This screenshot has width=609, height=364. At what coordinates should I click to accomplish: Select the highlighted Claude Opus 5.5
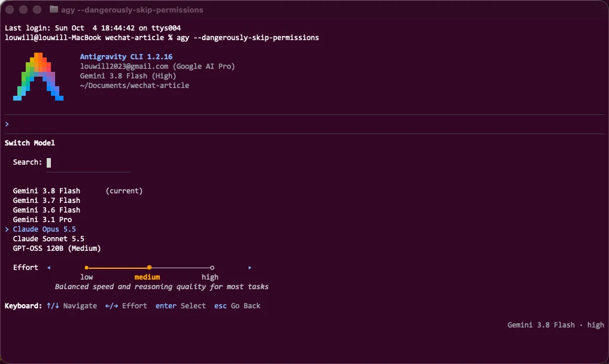pyautogui.click(x=44, y=229)
